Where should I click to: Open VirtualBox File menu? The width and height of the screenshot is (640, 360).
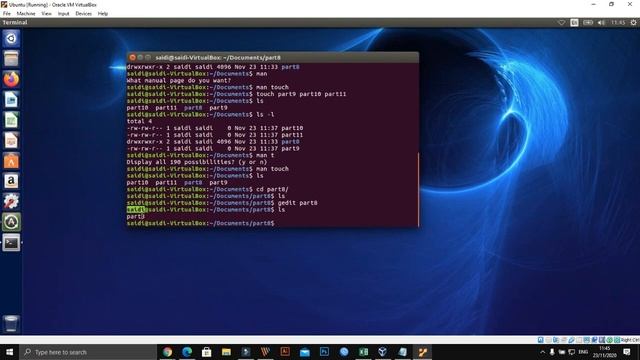[x=7, y=13]
